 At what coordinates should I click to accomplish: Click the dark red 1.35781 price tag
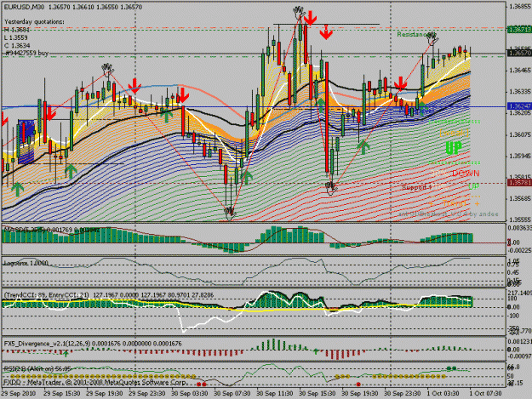coord(519,183)
